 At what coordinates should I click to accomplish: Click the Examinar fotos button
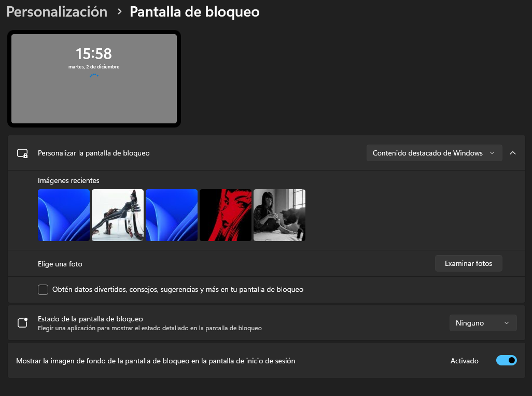click(468, 263)
